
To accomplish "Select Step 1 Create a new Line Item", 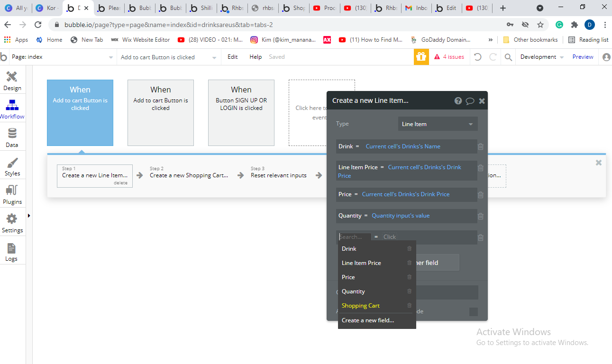I will [x=95, y=176].
